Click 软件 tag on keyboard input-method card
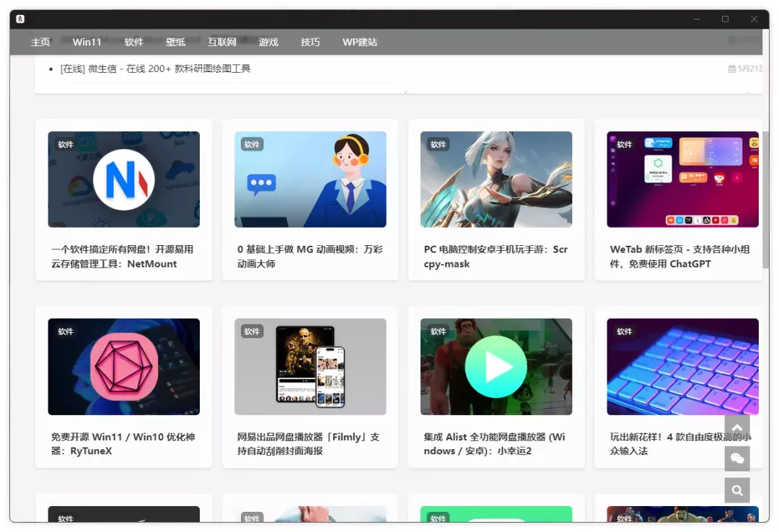This screenshot has height=532, width=779. point(625,332)
